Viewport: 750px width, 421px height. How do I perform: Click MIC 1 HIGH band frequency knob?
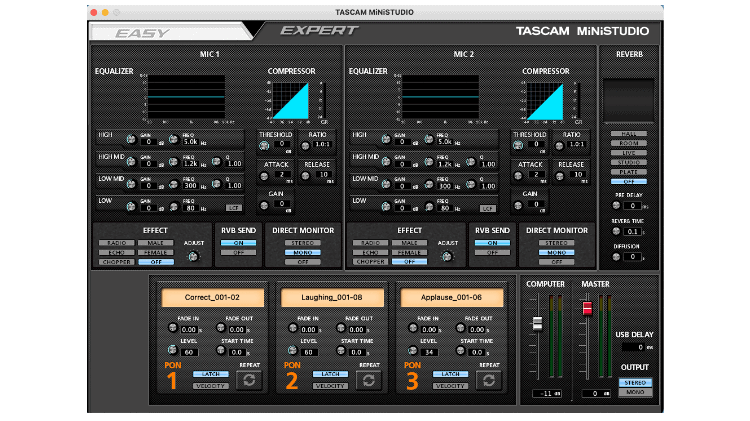click(173, 140)
